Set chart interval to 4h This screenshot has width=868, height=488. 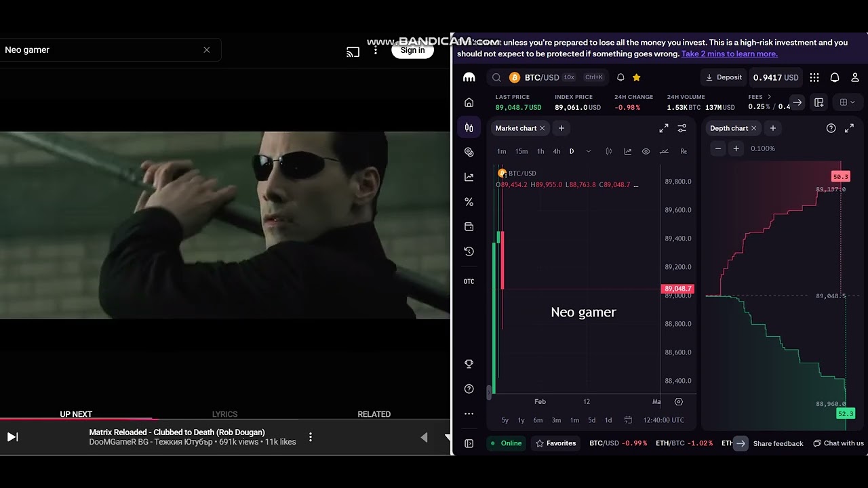point(557,151)
